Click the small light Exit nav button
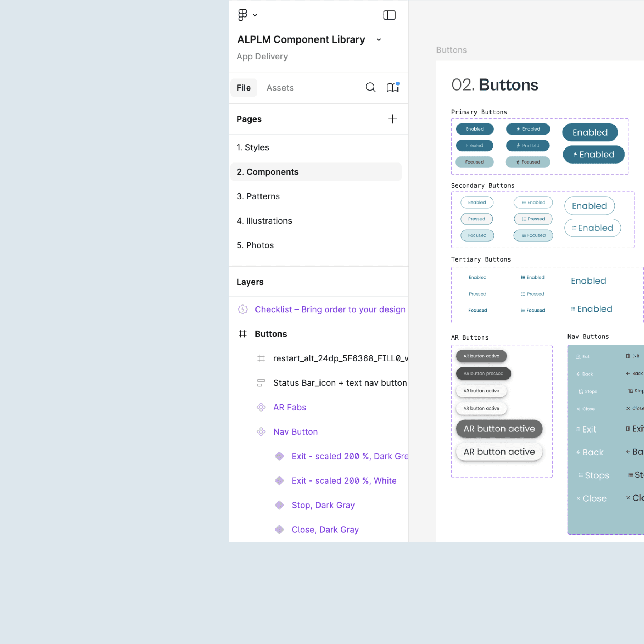644x644 pixels. 583,356
